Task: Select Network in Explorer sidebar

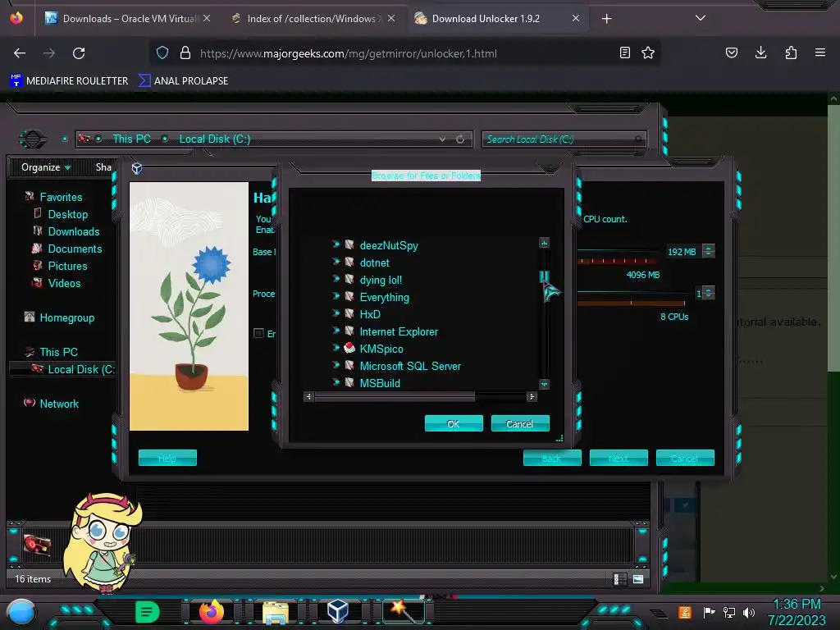Action: [x=59, y=404]
